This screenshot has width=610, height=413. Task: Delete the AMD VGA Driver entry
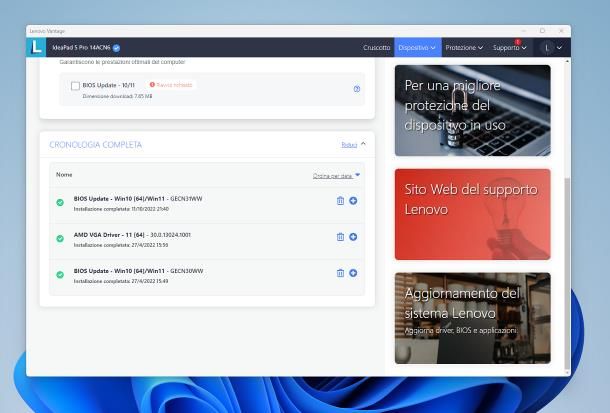(340, 237)
